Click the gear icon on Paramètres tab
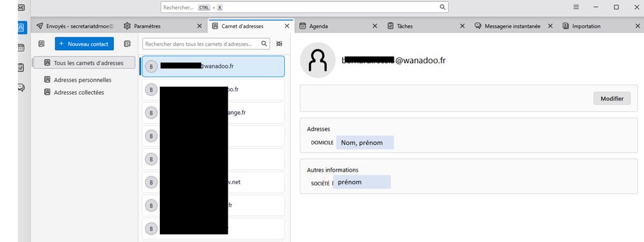The height and width of the screenshot is (242, 644). click(127, 26)
